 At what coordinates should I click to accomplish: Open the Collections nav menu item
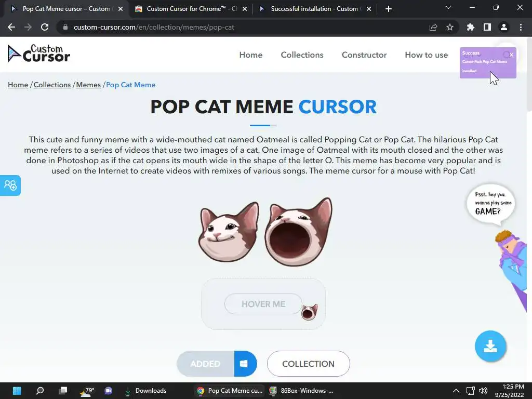point(302,55)
